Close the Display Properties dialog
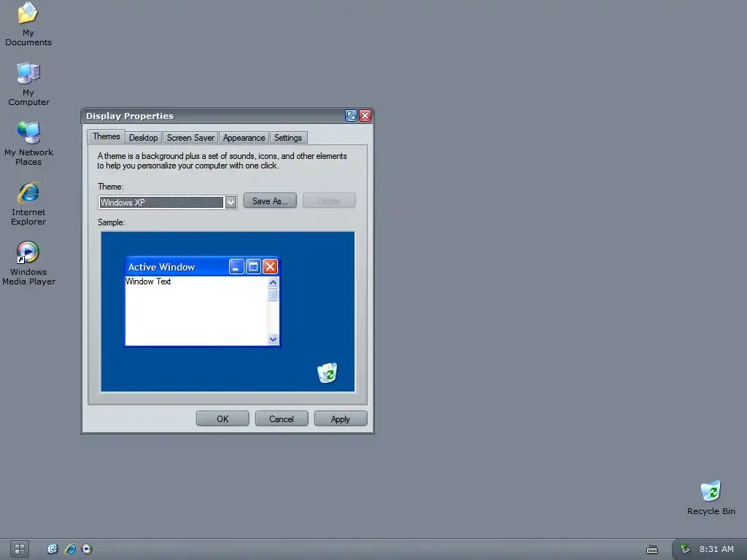Screen dimensions: 747x560 click(365, 116)
